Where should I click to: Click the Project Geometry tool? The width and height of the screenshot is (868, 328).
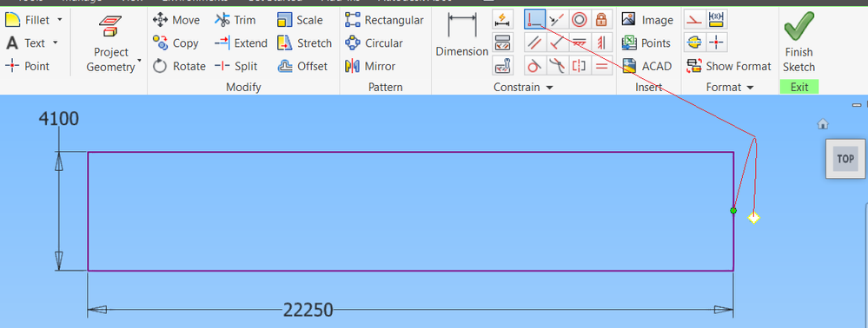click(110, 43)
